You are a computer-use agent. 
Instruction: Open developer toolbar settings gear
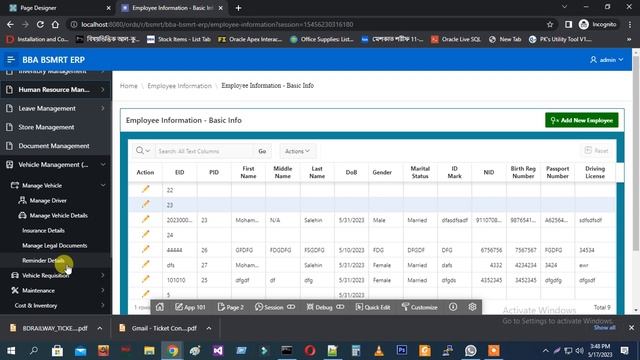pos(472,307)
